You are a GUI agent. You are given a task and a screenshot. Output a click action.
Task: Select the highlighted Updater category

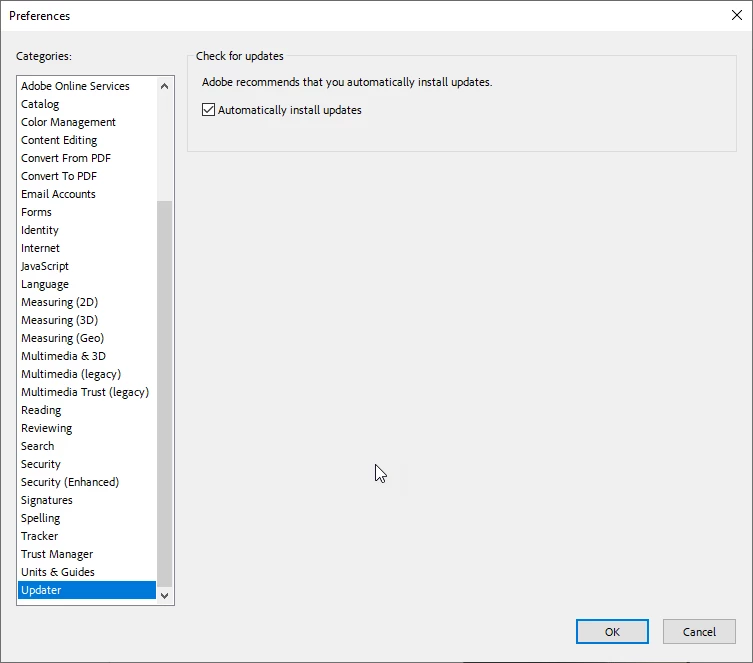coord(87,590)
